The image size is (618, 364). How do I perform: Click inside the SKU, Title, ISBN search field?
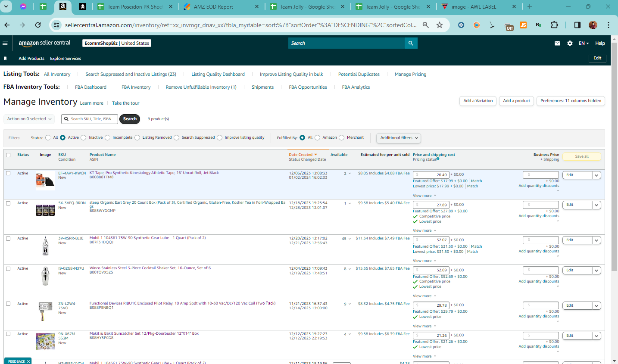(x=90, y=119)
